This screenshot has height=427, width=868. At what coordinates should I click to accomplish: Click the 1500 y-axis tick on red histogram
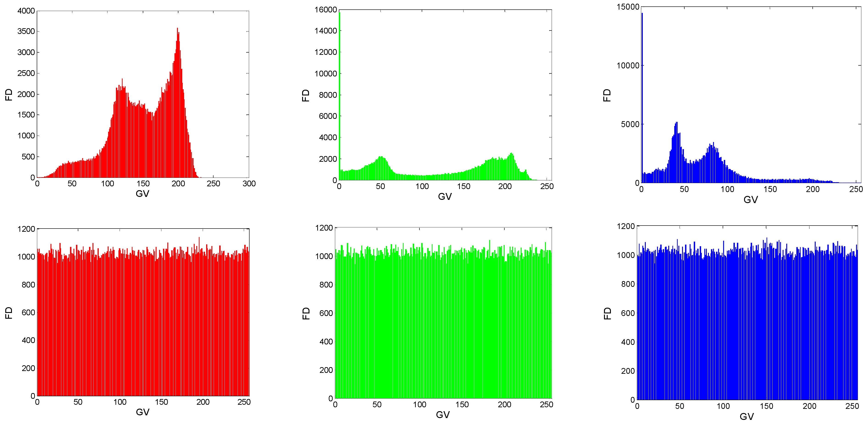tap(26, 115)
